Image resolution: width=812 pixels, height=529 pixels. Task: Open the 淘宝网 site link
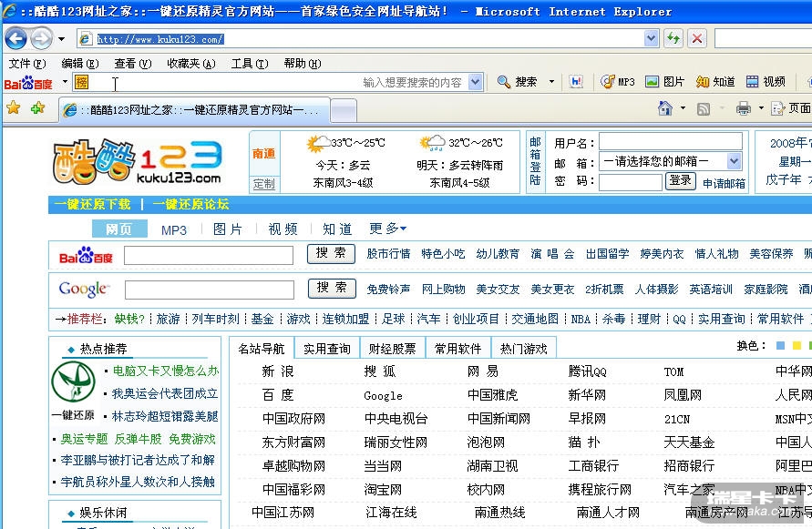[383, 490]
